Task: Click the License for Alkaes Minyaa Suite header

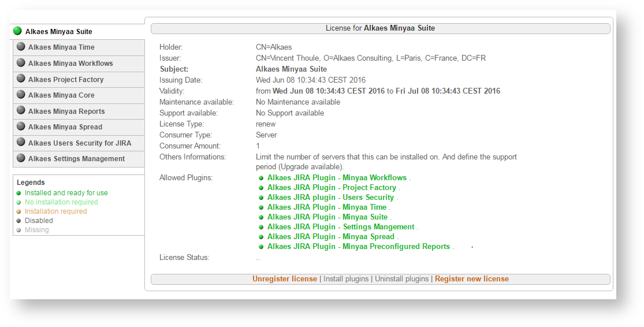Action: [380, 28]
